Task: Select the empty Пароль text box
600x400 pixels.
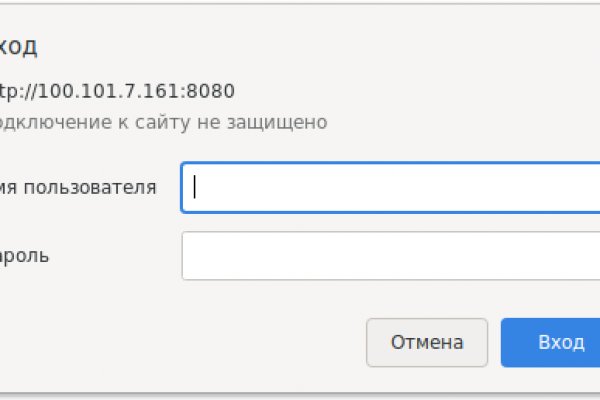Action: [390, 256]
